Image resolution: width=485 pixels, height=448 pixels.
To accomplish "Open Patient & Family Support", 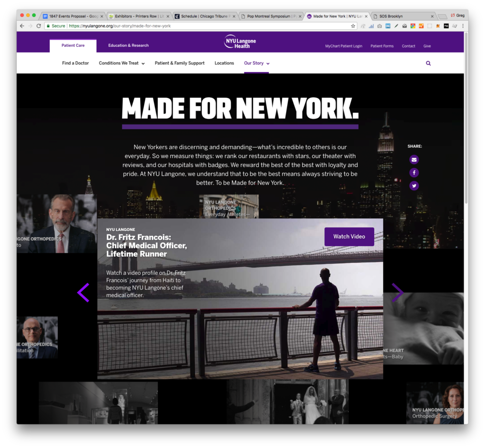I will tap(180, 63).
